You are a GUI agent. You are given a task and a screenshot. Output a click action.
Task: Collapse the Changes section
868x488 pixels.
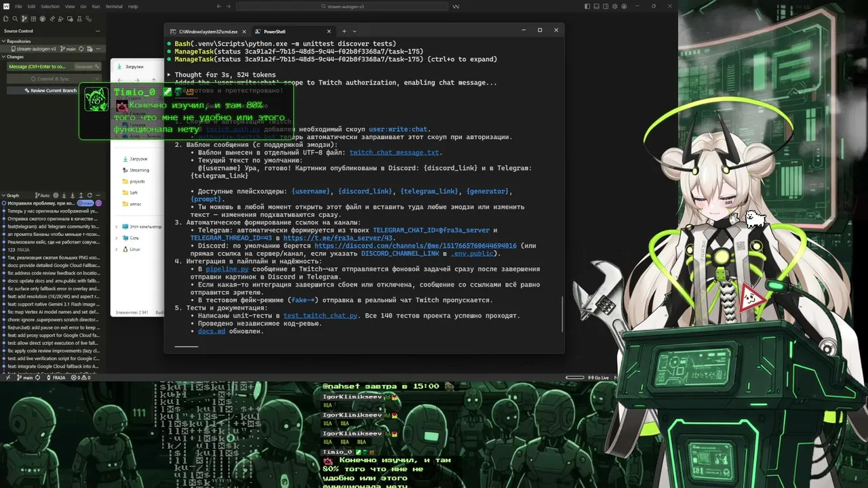coord(3,57)
